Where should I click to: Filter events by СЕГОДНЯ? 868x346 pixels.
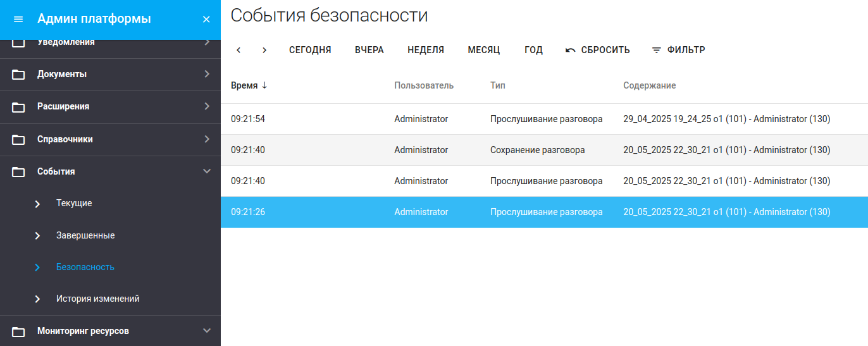[x=310, y=50]
